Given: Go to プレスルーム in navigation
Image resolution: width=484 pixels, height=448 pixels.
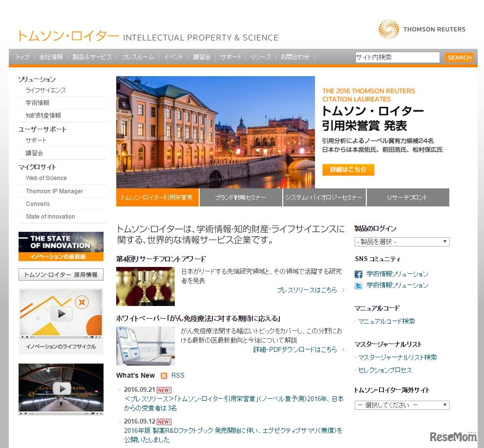Looking at the screenshot, I should coord(138,57).
